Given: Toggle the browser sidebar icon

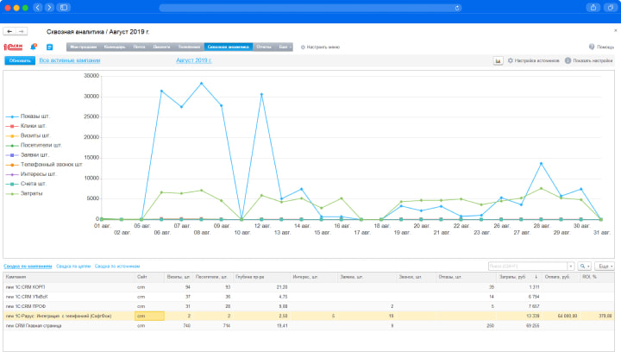Looking at the screenshot, I should pyautogui.click(x=63, y=8).
